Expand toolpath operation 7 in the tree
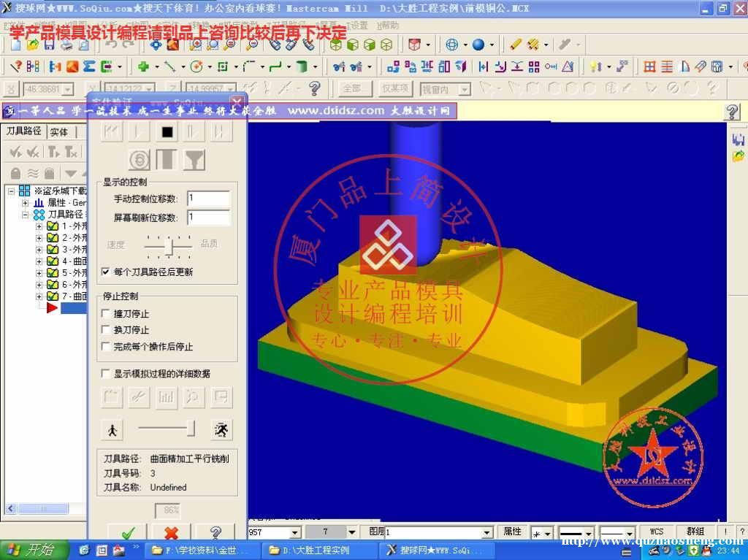The image size is (748, 560). coord(39,296)
